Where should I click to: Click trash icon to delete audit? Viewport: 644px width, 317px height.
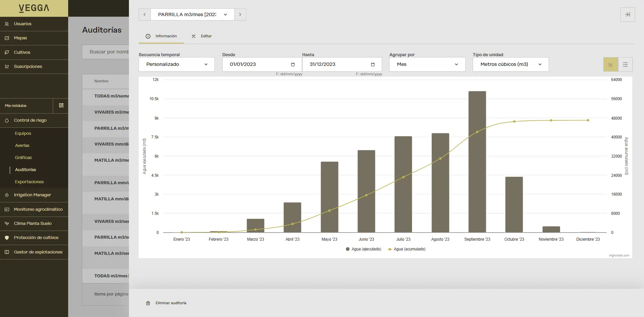click(148, 303)
